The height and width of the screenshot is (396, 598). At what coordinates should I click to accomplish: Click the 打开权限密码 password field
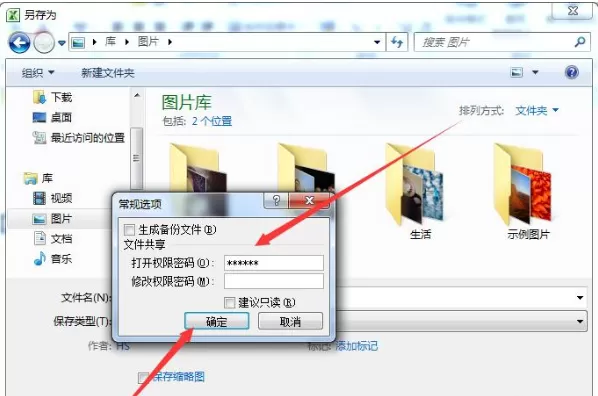tap(274, 263)
